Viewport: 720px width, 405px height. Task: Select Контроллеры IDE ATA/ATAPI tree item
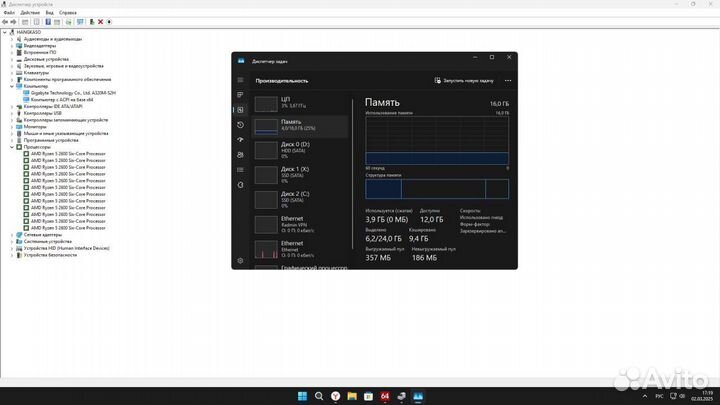pyautogui.click(x=53, y=107)
